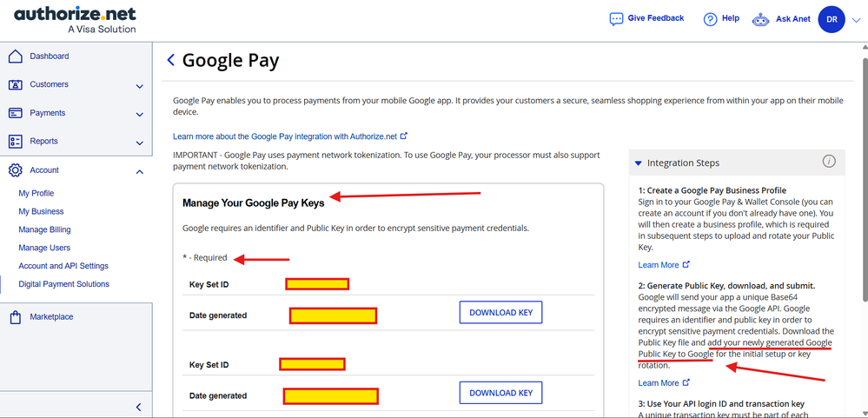Click the Give Feedback speech bubble icon
This screenshot has width=868, height=418.
pos(616,19)
